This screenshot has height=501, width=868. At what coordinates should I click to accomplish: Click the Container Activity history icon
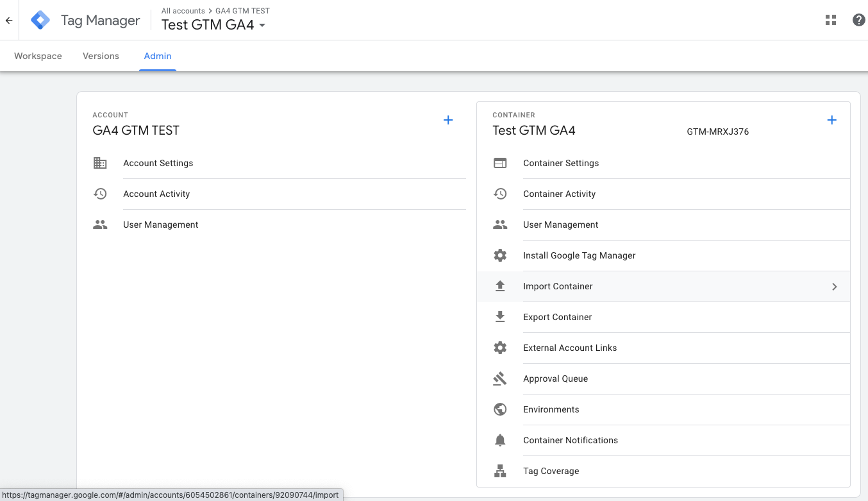pos(500,194)
